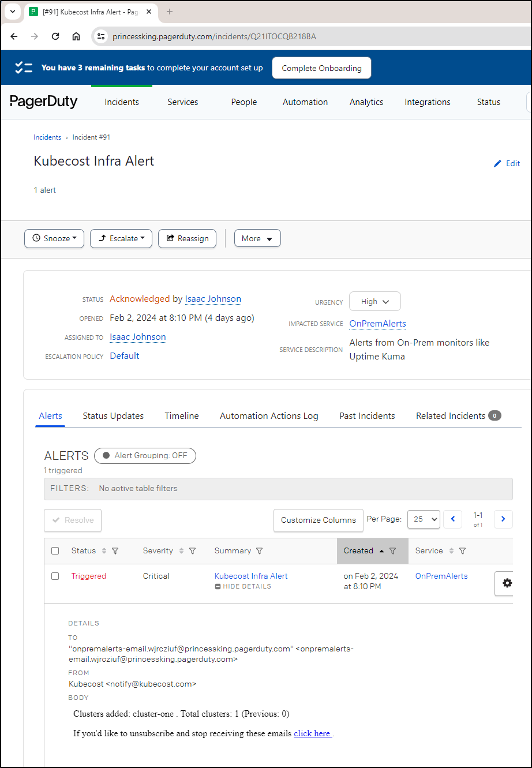Open OnPremAlerts impacted service link

pos(377,324)
